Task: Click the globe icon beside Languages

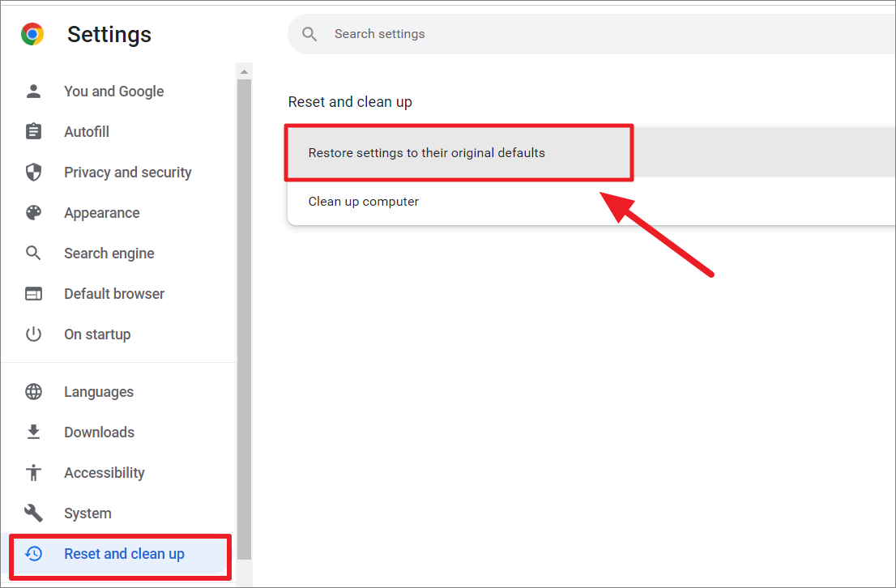Action: click(34, 391)
